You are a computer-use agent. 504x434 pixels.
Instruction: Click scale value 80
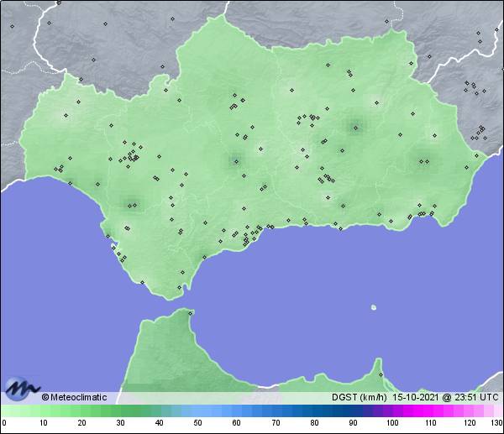[314, 423]
